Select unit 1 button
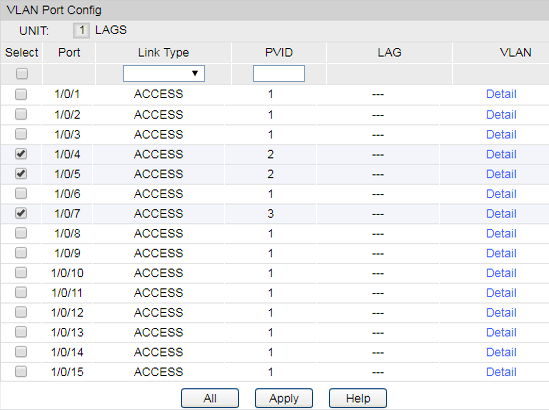The height and width of the screenshot is (410, 549). pyautogui.click(x=81, y=30)
